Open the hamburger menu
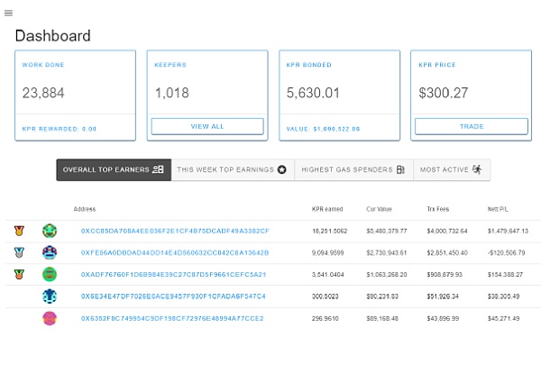The image size is (541, 392). (8, 14)
